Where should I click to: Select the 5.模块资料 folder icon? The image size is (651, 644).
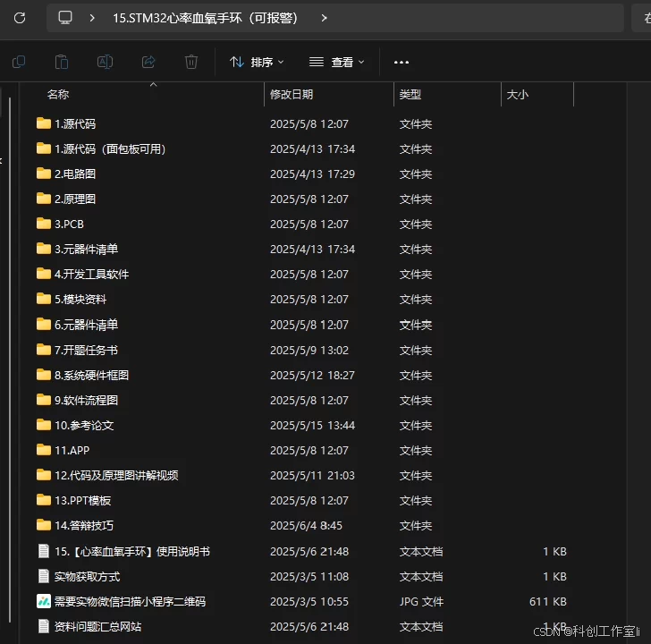coord(44,299)
